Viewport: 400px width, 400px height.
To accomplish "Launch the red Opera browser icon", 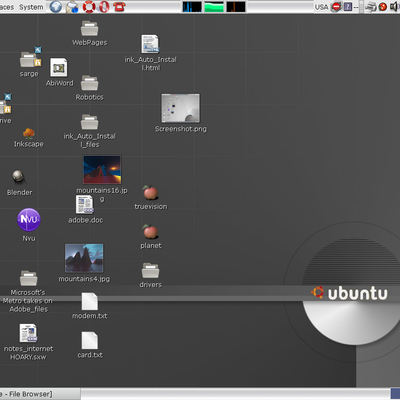I will (104, 7).
